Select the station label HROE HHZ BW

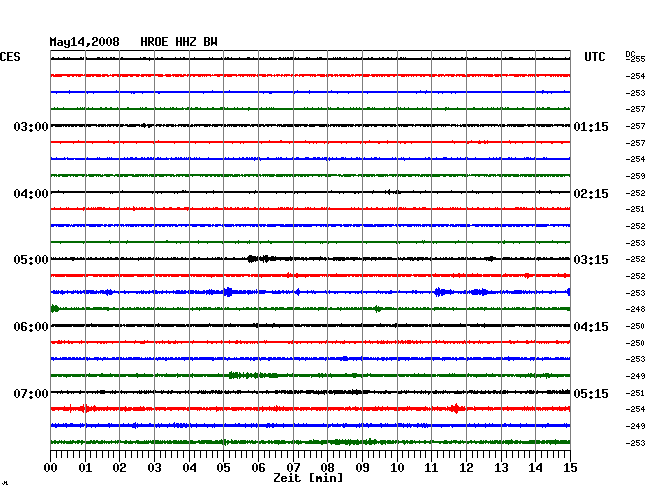coord(179,42)
